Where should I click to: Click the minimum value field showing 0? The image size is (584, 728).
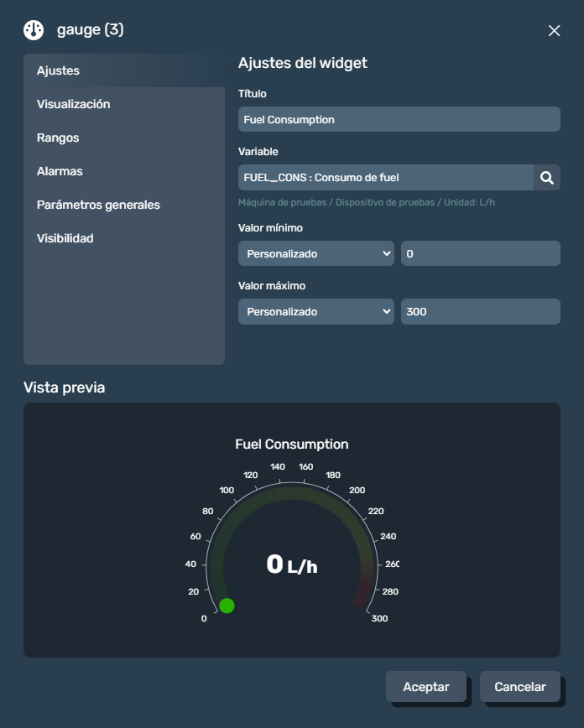point(480,253)
